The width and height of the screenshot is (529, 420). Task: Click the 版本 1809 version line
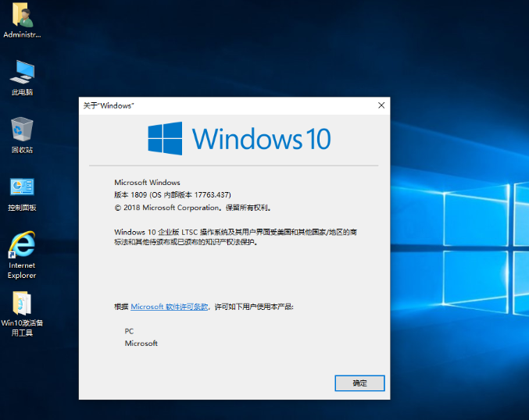pyautogui.click(x=173, y=195)
